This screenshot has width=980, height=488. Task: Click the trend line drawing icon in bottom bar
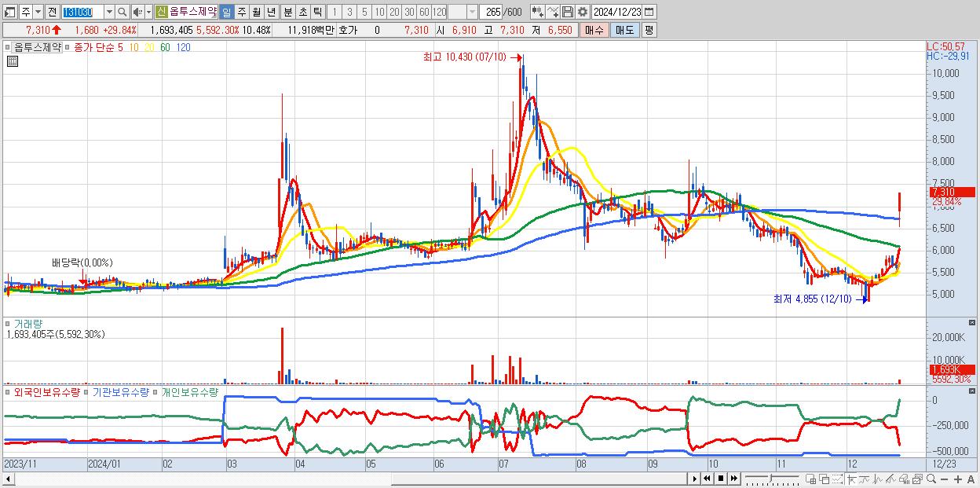click(x=890, y=479)
